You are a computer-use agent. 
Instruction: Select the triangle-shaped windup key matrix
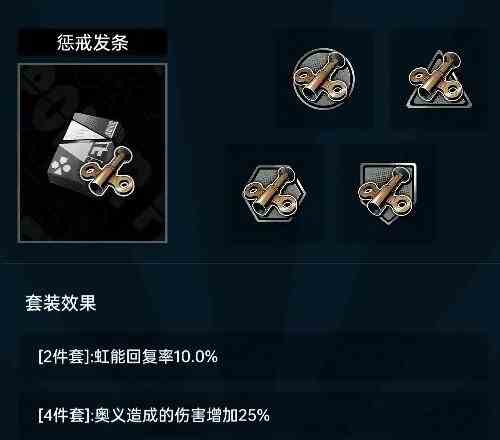438,80
